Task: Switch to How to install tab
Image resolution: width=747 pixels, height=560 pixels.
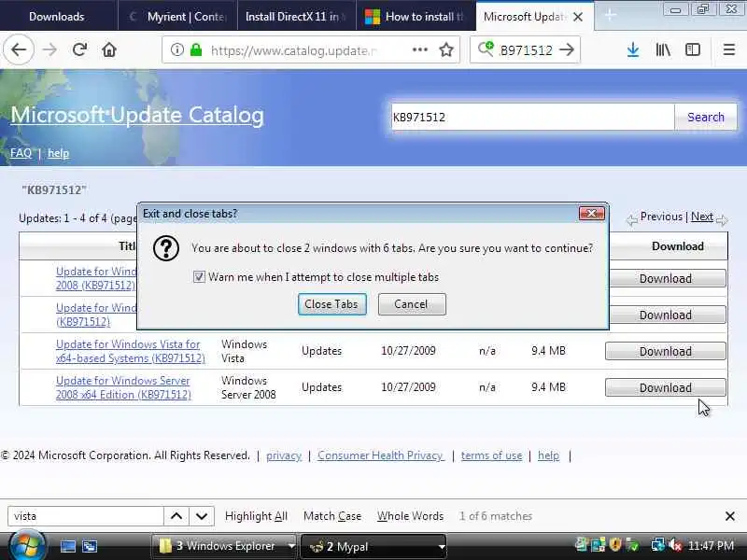Action: click(416, 16)
